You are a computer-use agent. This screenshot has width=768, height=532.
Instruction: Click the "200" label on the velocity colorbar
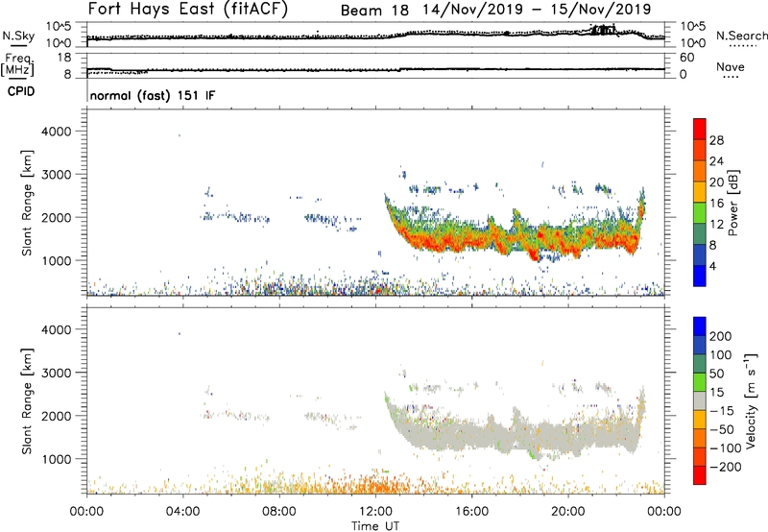click(x=721, y=336)
